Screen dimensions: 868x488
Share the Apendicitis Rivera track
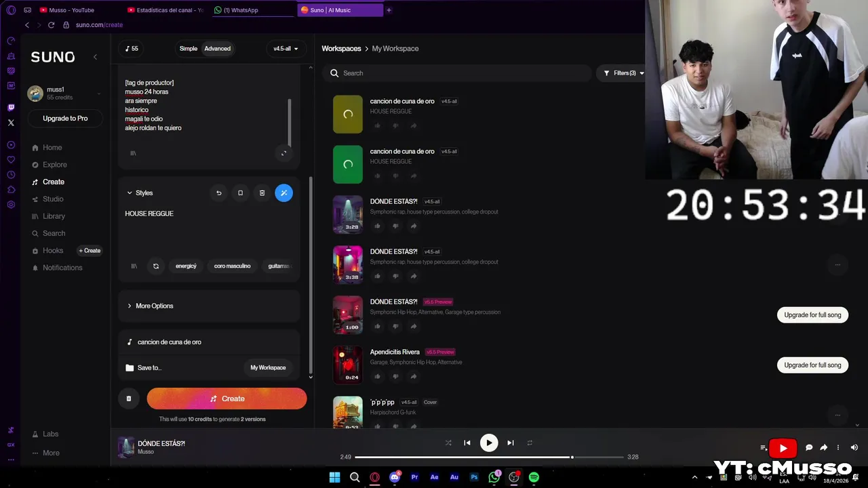tap(414, 376)
